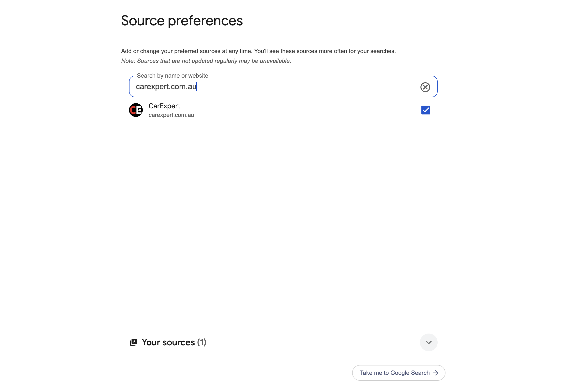
Task: Click the CarExpert logo icon
Action: pos(136,110)
